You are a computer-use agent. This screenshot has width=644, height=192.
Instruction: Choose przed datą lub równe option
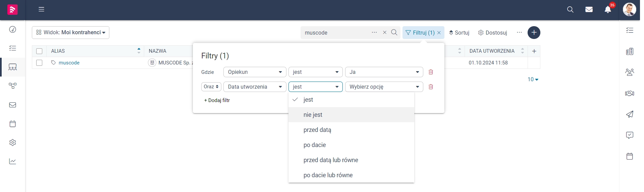[351, 160]
